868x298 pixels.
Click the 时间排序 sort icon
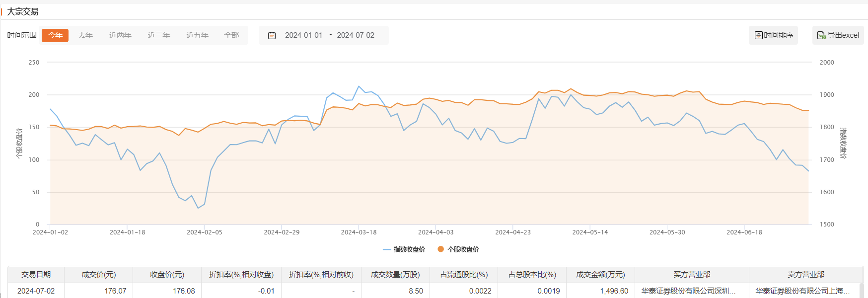click(x=758, y=35)
